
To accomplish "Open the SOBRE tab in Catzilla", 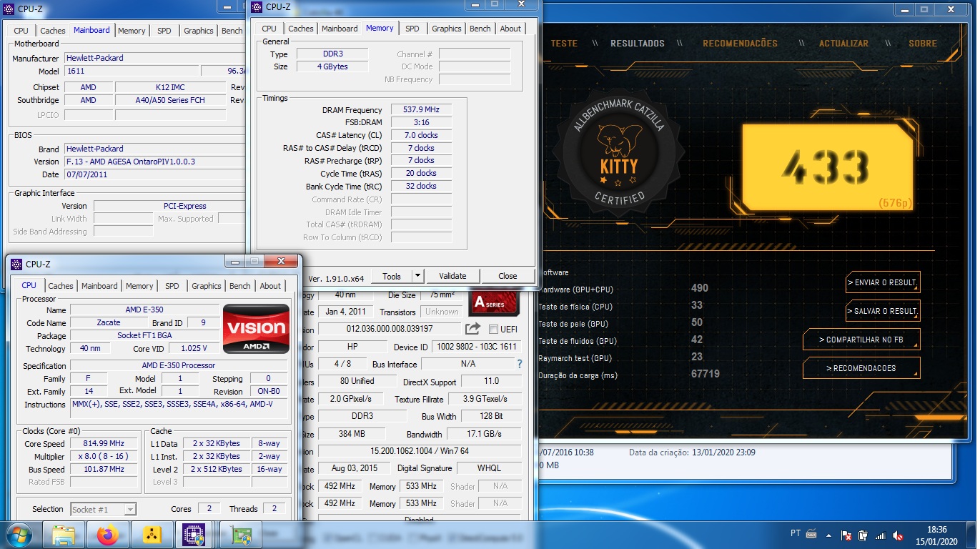I will click(922, 44).
